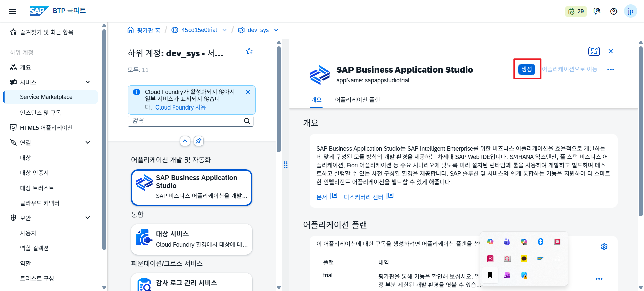The width and height of the screenshot is (644, 291).
Task: Switch to the 어플리케이션 플랜 tab
Action: [357, 100]
